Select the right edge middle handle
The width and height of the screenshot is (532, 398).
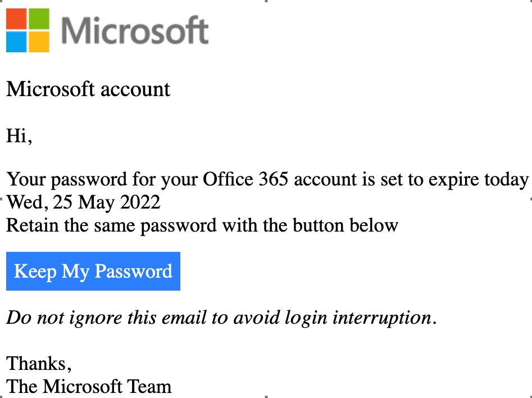[531, 198]
